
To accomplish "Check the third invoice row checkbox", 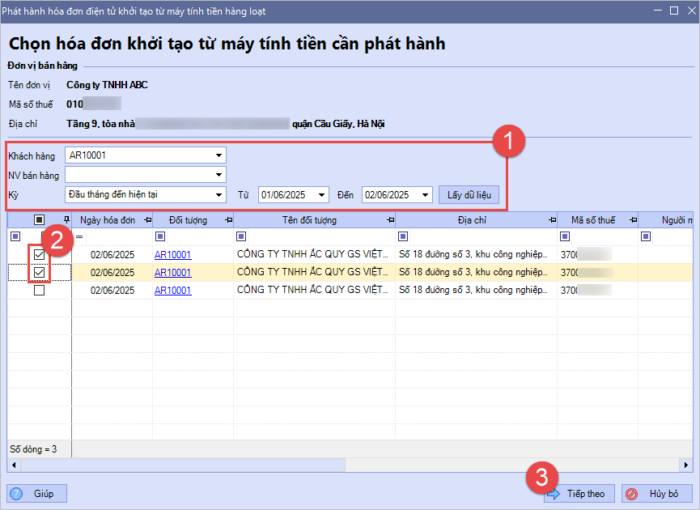I will (x=39, y=290).
